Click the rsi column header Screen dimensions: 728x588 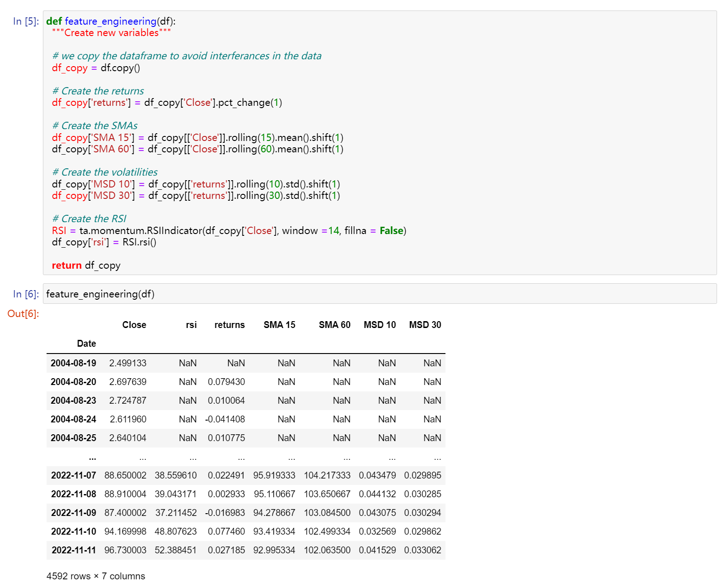pos(191,325)
